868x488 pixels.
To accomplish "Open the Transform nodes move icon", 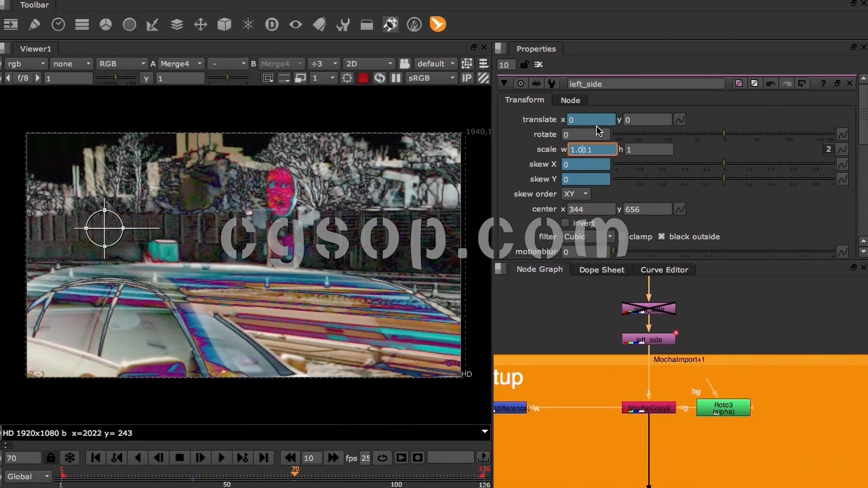I will coord(201,25).
